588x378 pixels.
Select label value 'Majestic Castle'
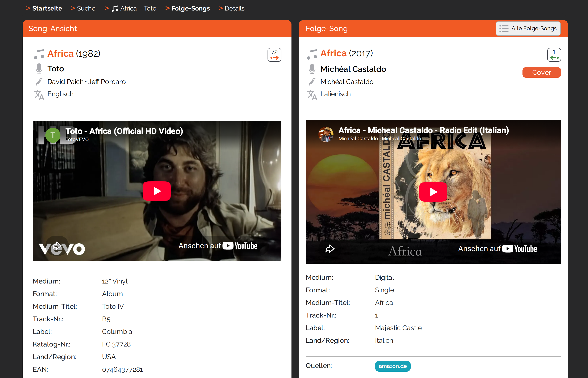[x=398, y=328]
